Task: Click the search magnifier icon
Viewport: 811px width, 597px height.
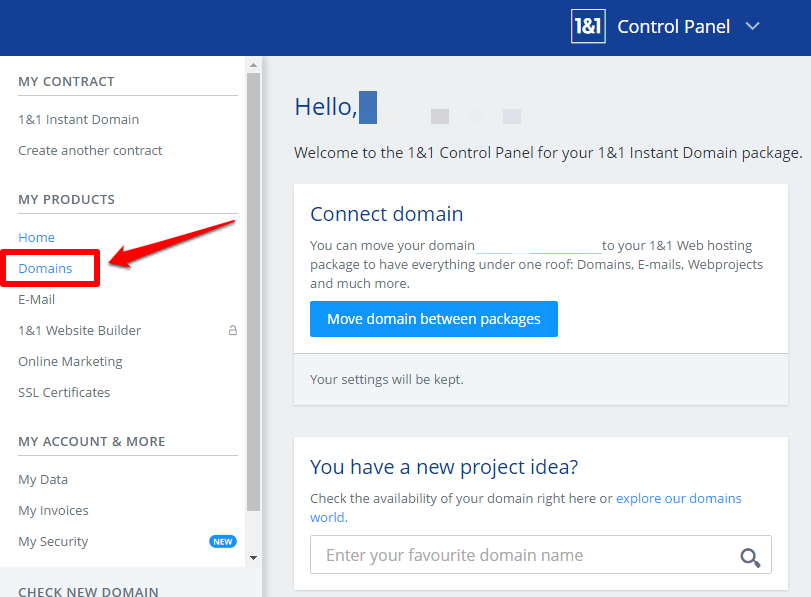Action: pyautogui.click(x=750, y=557)
